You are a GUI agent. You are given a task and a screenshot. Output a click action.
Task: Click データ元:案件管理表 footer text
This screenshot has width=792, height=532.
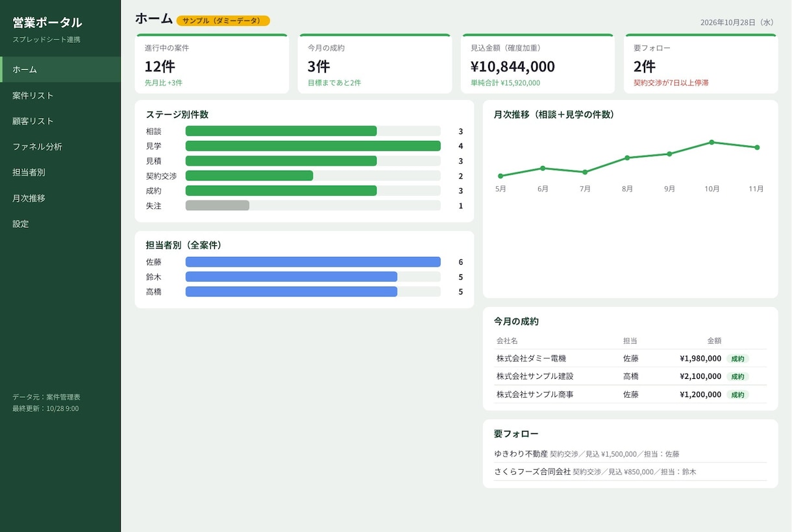pos(46,397)
